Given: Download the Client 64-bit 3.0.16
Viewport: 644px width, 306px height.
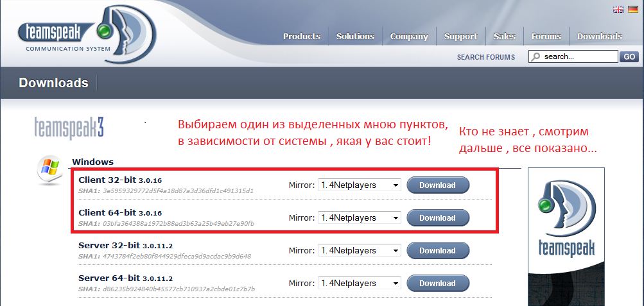Looking at the screenshot, I should coord(438,218).
